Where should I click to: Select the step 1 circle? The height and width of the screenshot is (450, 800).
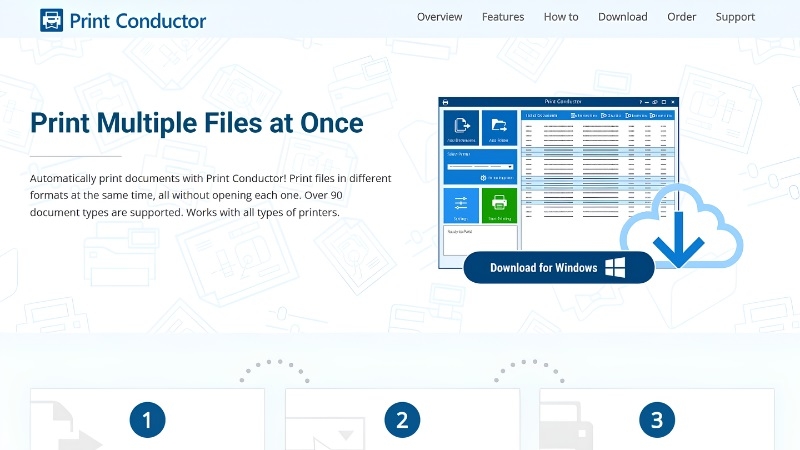click(x=147, y=420)
